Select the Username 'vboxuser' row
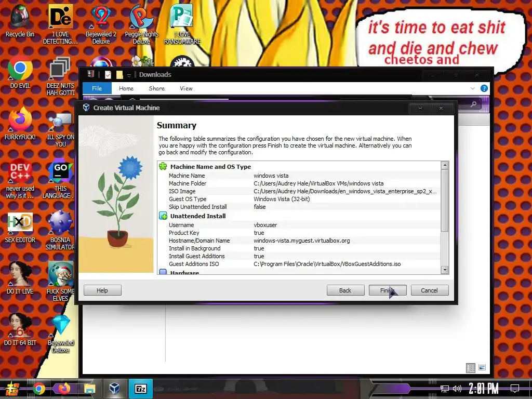532x399 pixels. (x=299, y=225)
